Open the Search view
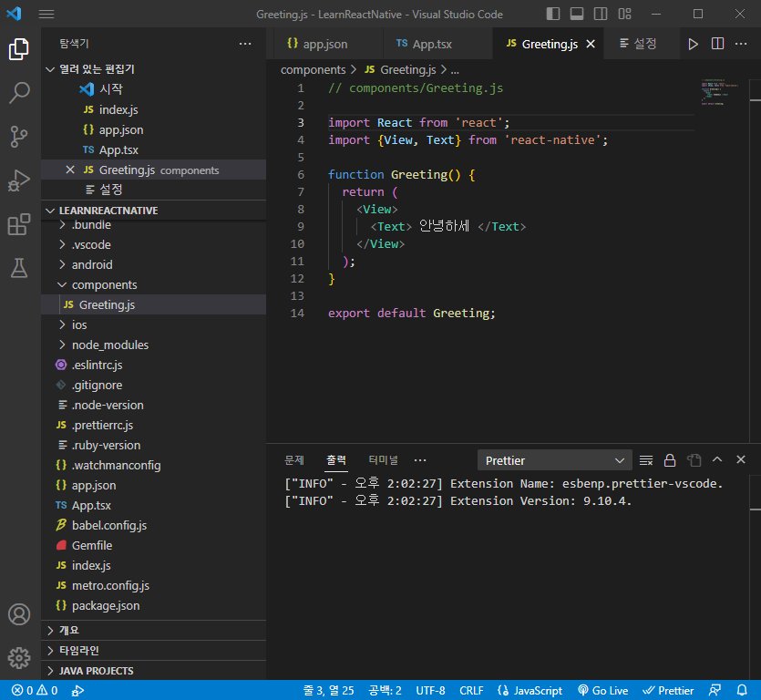Image resolution: width=761 pixels, height=700 pixels. [x=19, y=92]
